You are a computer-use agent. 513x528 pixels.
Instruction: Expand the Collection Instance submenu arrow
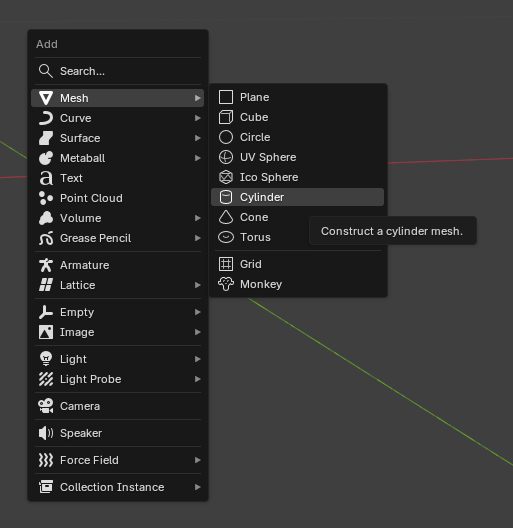click(198, 487)
